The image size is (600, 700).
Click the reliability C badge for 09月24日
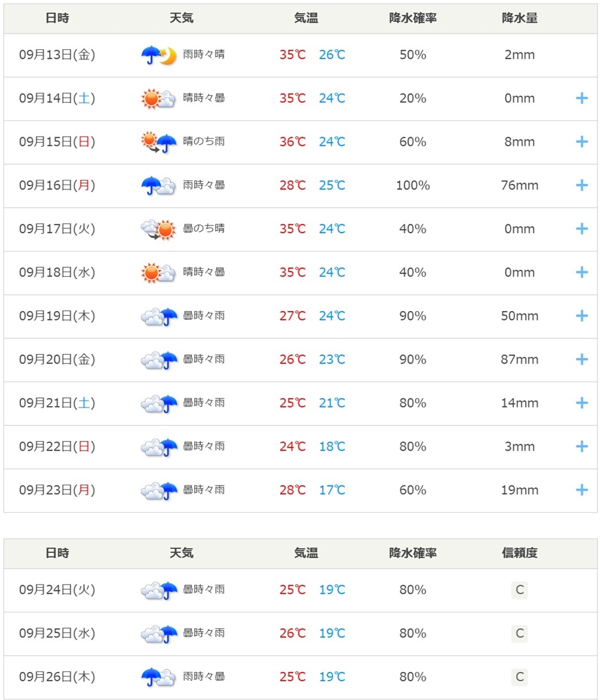519,590
